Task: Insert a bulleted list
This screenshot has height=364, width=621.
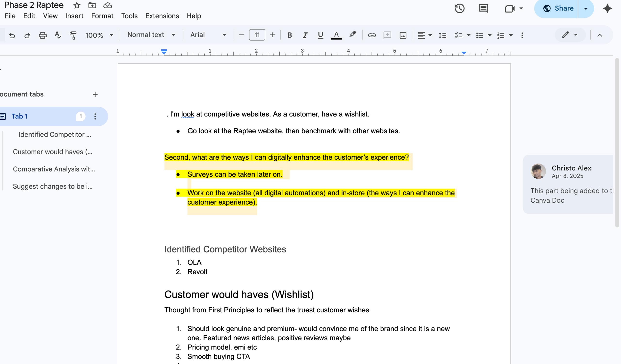Action: click(480, 35)
